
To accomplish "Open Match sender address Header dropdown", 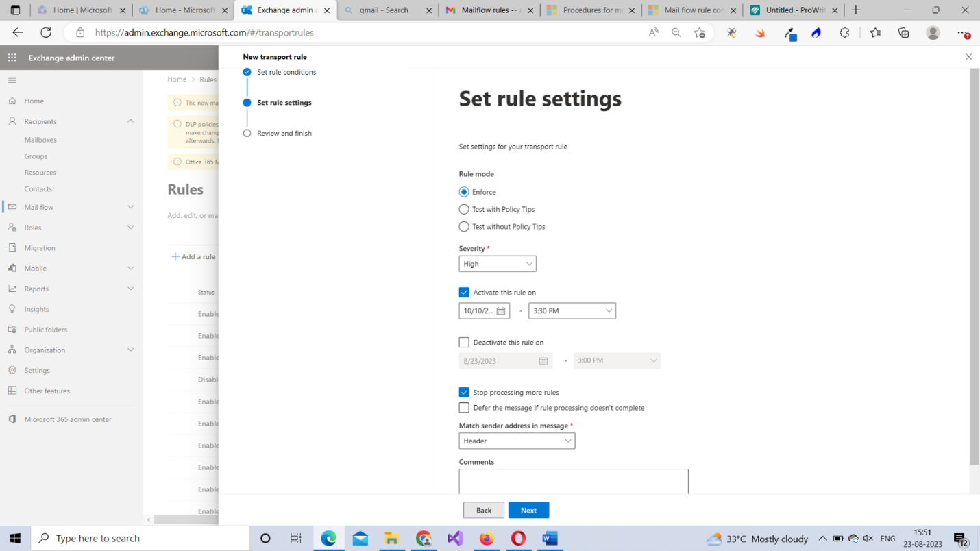I will tap(516, 441).
